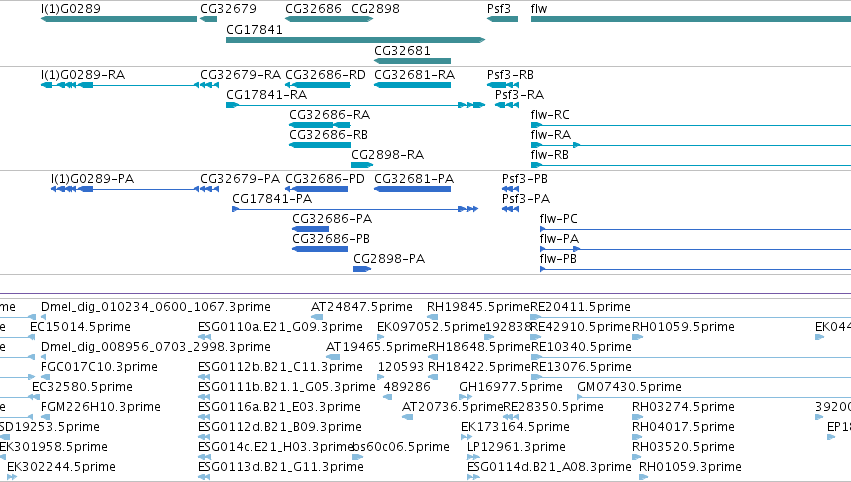Click the CG32686-RA transcript label

pos(329,115)
